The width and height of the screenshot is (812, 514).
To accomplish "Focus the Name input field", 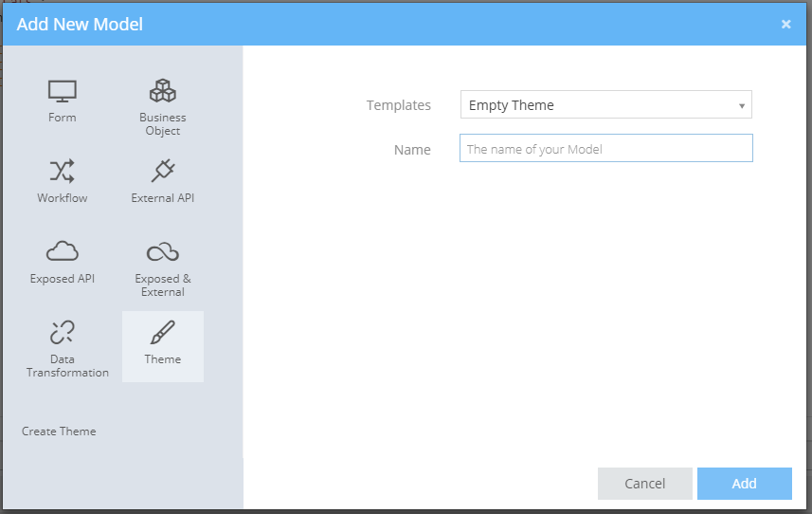I will pyautogui.click(x=605, y=149).
